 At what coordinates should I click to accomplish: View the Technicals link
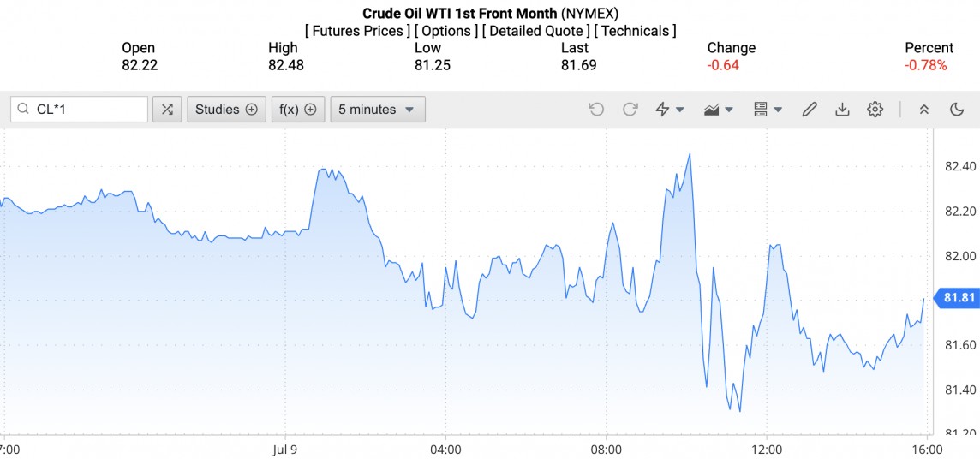635,31
